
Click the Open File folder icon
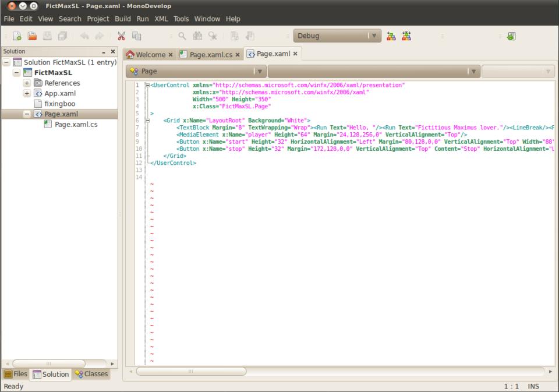click(x=33, y=36)
